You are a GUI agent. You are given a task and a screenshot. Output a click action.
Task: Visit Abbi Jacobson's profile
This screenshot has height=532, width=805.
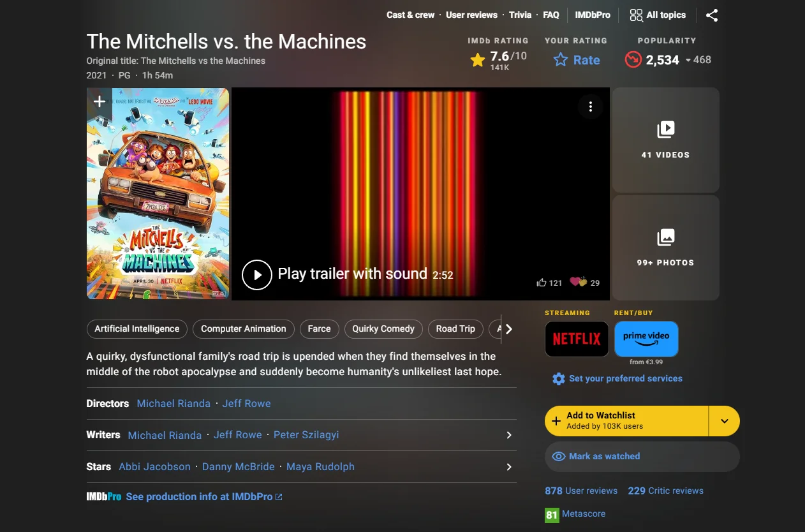(154, 466)
